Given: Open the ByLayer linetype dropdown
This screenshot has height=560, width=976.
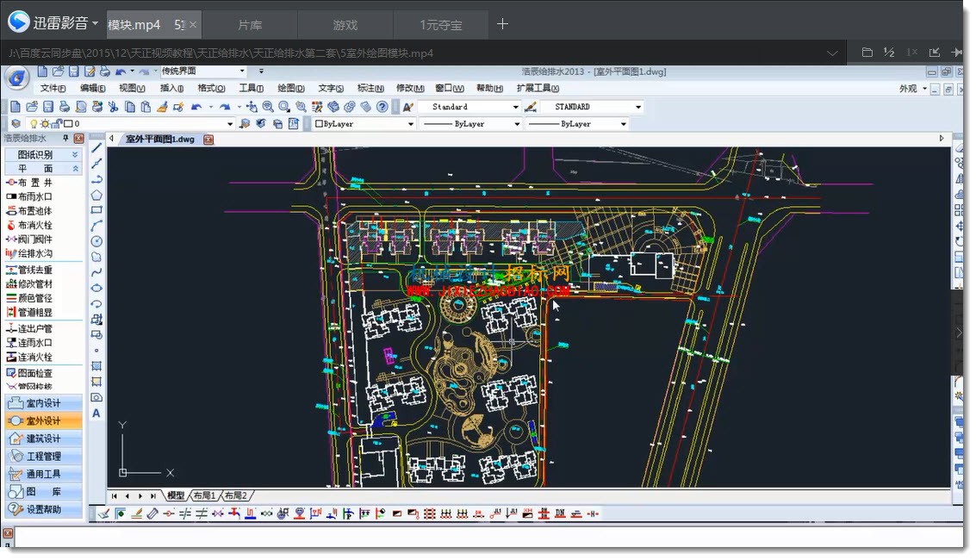Looking at the screenshot, I should pyautogui.click(x=517, y=124).
